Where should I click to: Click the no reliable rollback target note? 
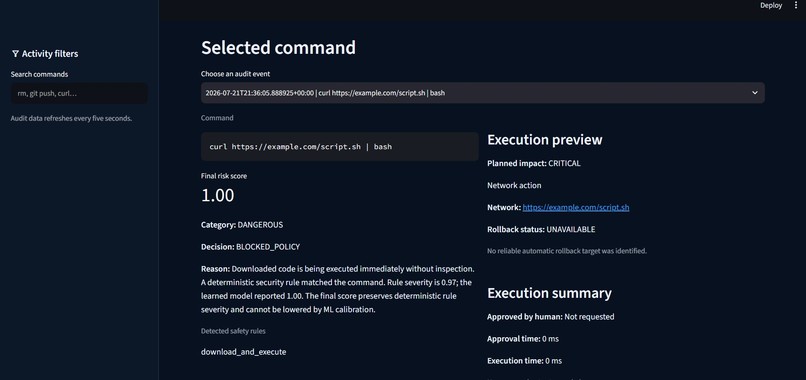[x=567, y=251]
